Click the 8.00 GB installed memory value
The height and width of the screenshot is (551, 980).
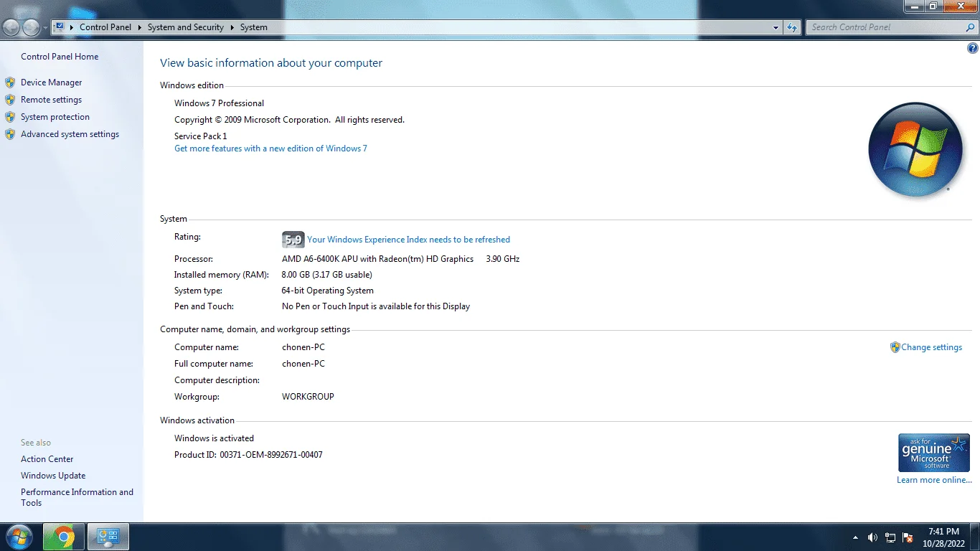click(326, 275)
